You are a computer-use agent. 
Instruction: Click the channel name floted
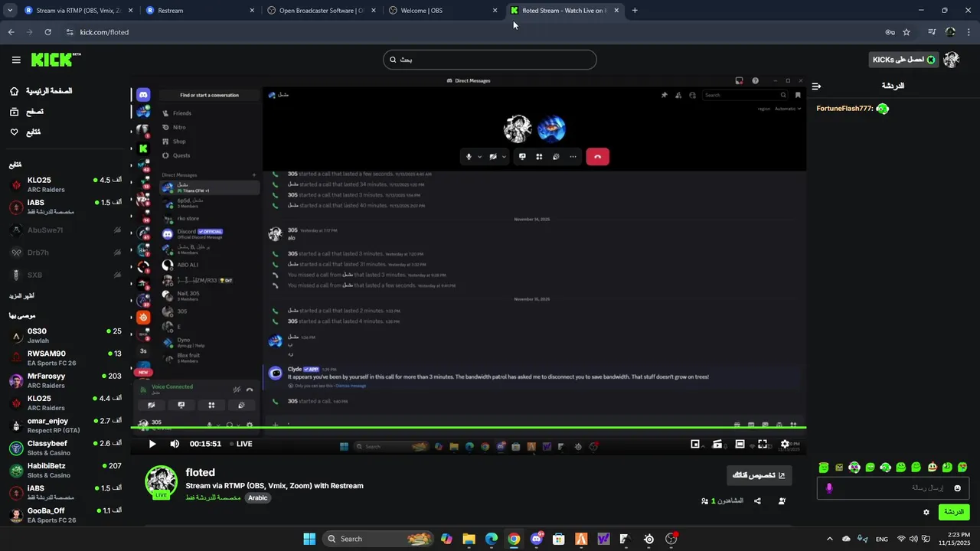point(200,473)
